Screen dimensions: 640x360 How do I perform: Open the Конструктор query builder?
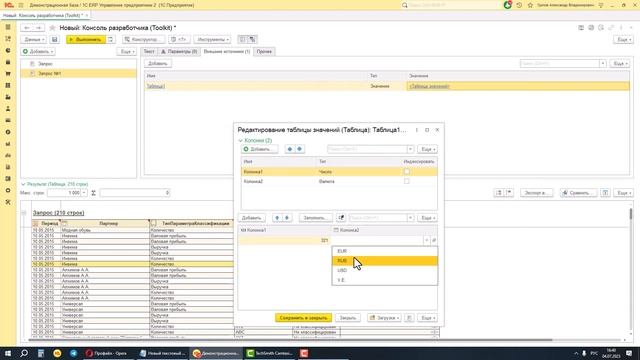pos(143,39)
